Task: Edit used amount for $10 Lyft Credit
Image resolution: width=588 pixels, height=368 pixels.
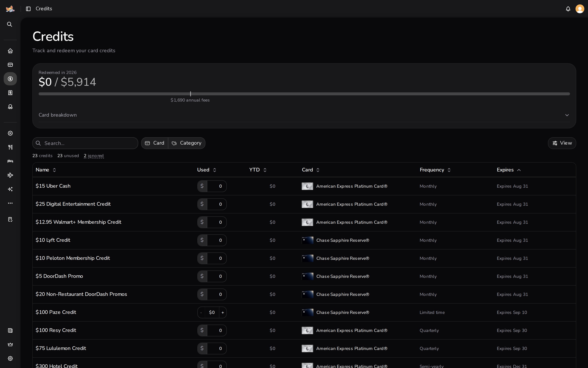Action: (x=217, y=240)
